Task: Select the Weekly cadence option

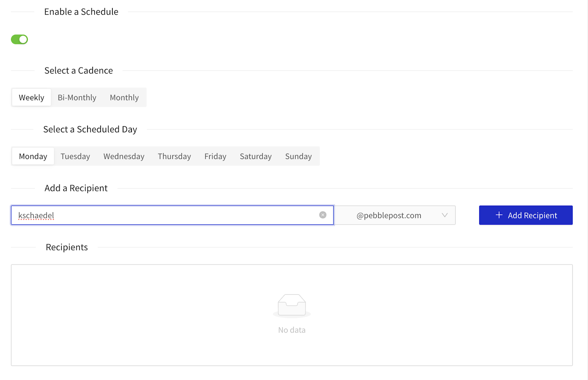Action: click(32, 98)
